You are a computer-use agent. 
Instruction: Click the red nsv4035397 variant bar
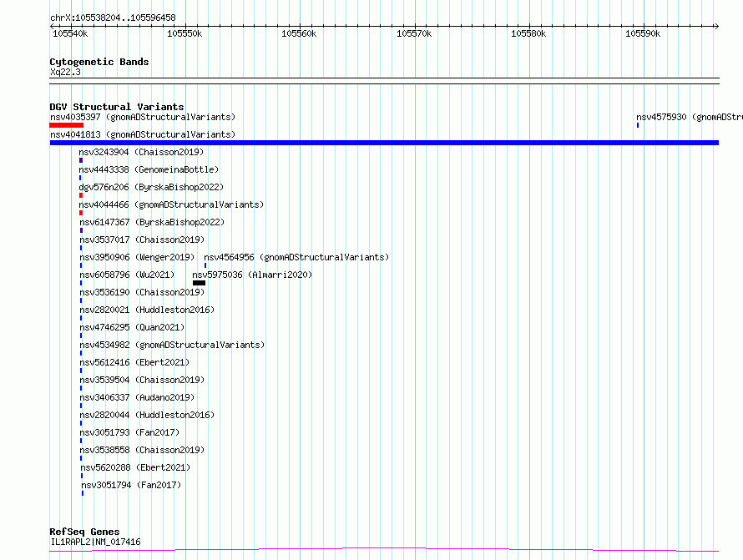(66, 125)
